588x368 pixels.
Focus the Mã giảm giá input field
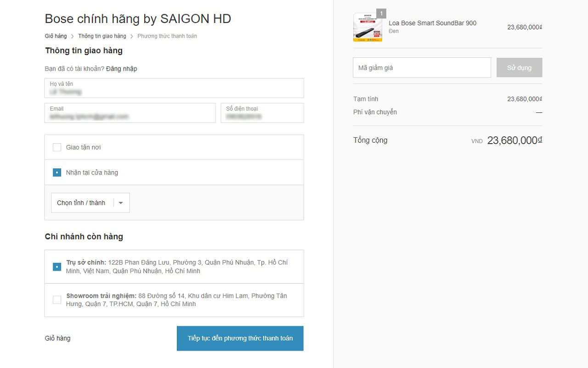[422, 67]
